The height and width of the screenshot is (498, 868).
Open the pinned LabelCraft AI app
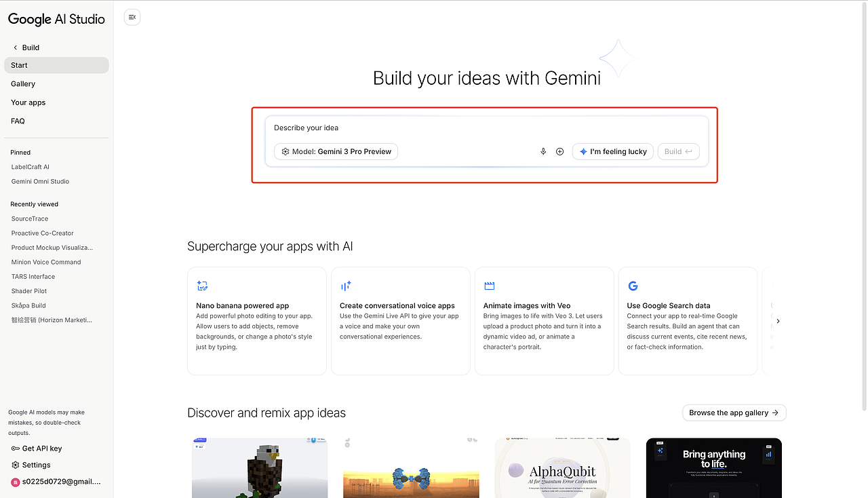click(x=31, y=167)
